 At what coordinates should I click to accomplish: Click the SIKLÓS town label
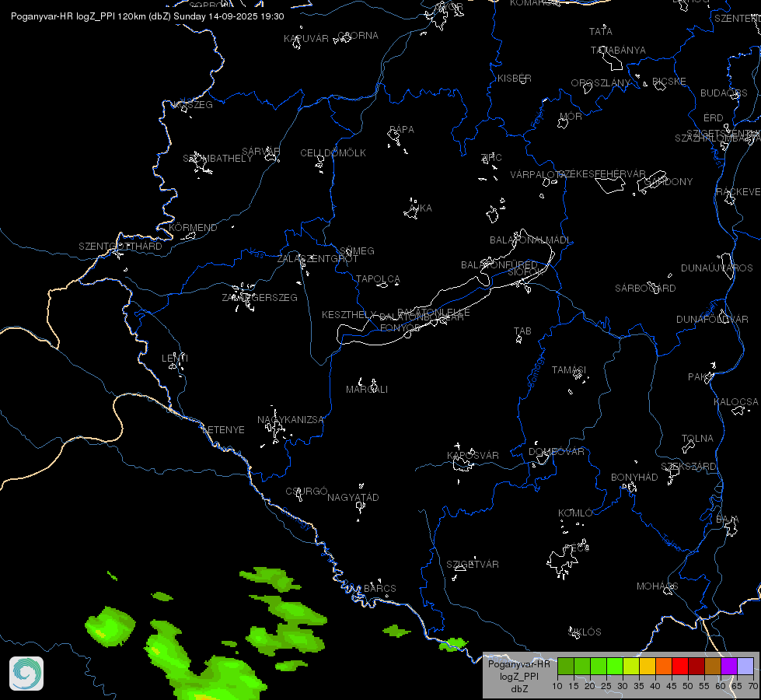click(x=585, y=632)
